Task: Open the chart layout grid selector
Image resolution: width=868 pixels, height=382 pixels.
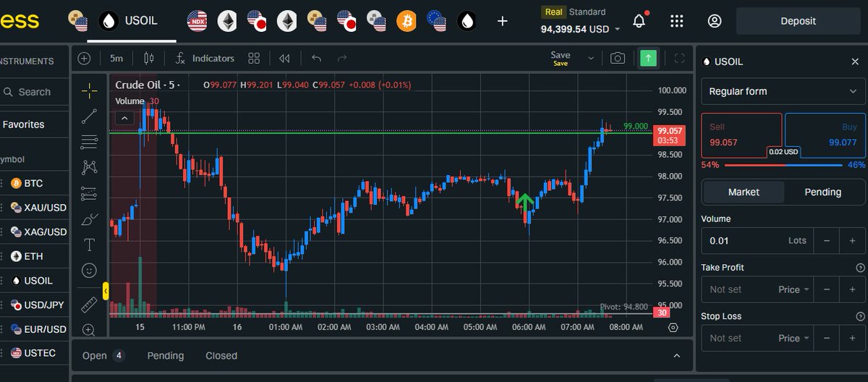Action: 254,58
